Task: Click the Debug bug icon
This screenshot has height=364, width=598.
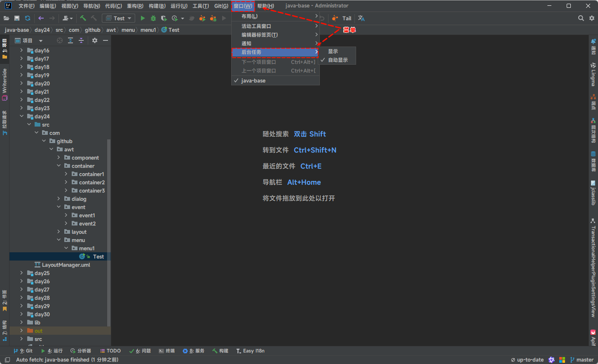Action: coord(153,18)
